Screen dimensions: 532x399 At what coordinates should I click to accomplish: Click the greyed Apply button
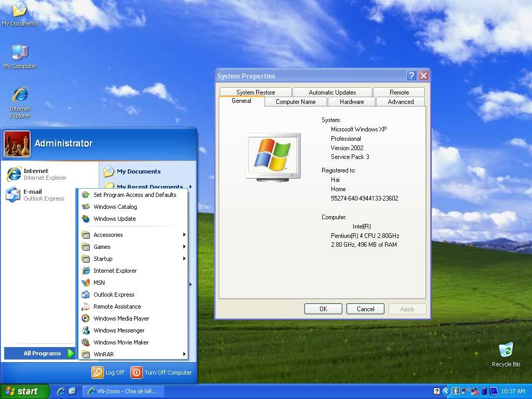pyautogui.click(x=407, y=309)
